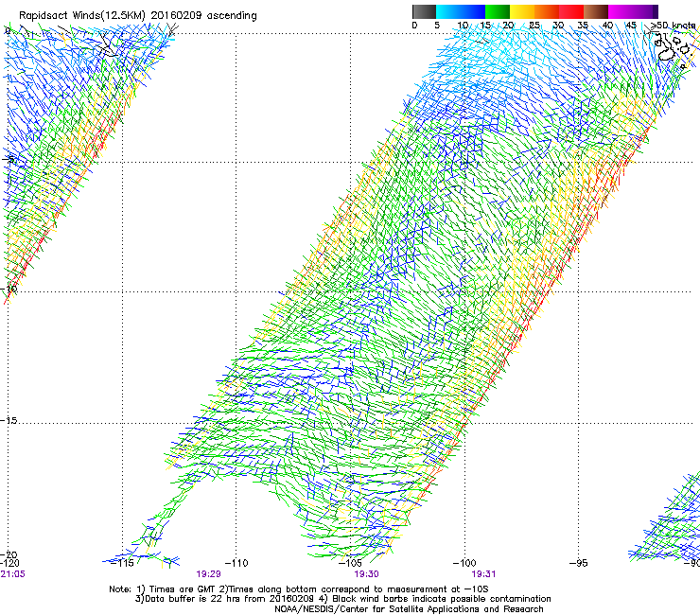Click the purple '21:05' time stamp

pyautogui.click(x=12, y=574)
